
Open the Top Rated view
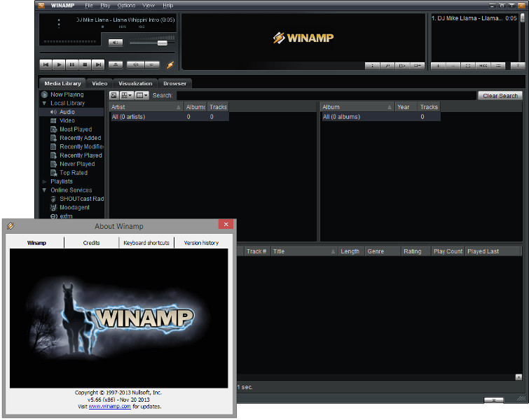click(x=73, y=173)
